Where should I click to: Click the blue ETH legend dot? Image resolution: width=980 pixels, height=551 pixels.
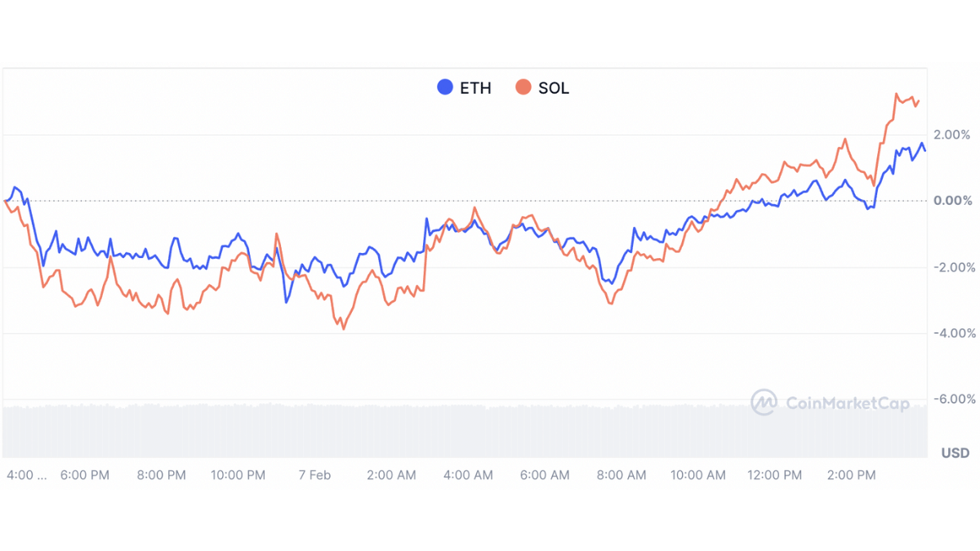tap(445, 87)
